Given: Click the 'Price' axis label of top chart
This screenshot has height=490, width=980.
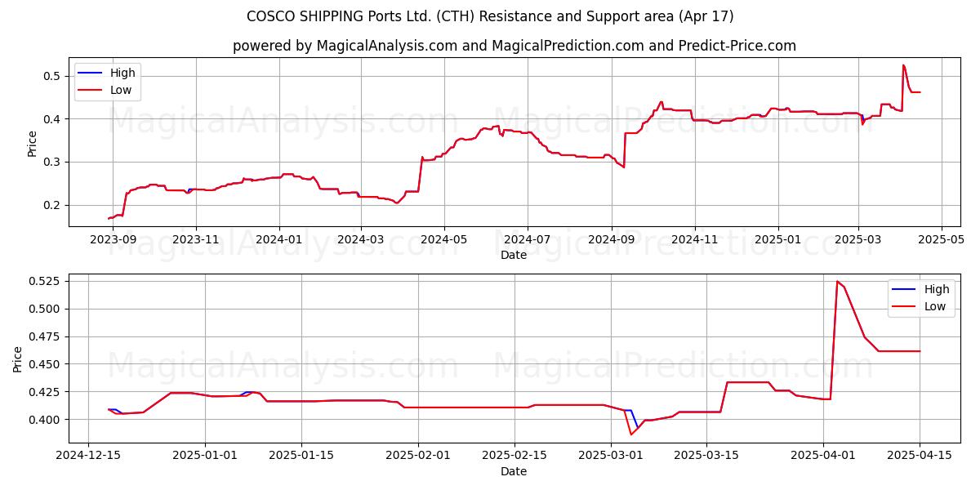Looking at the screenshot, I should [x=33, y=142].
